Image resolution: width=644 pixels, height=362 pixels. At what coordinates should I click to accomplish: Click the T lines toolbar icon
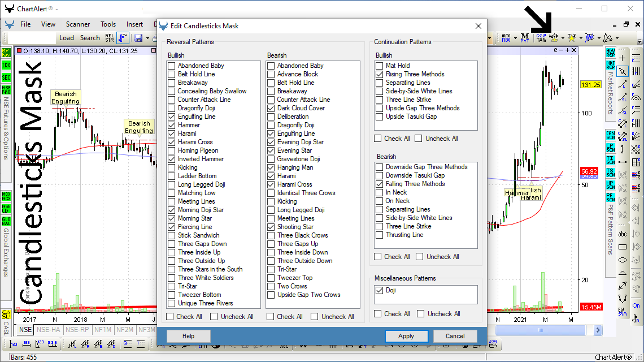pos(141,344)
